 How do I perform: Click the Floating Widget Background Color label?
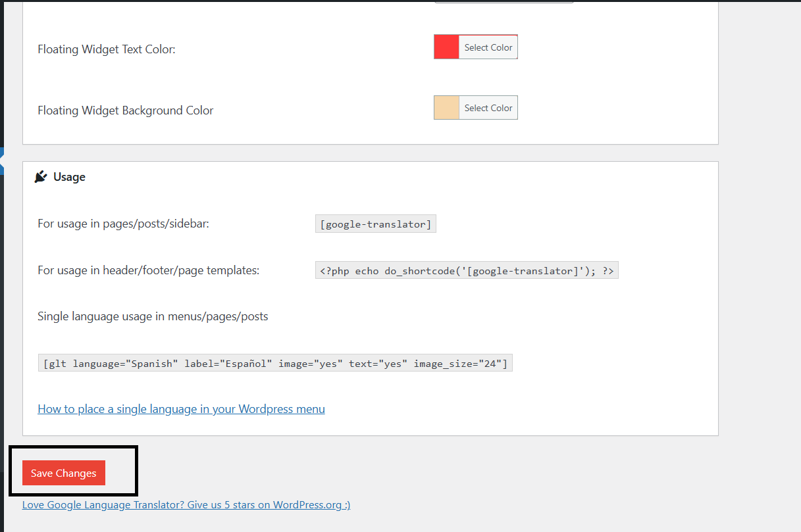(x=126, y=110)
